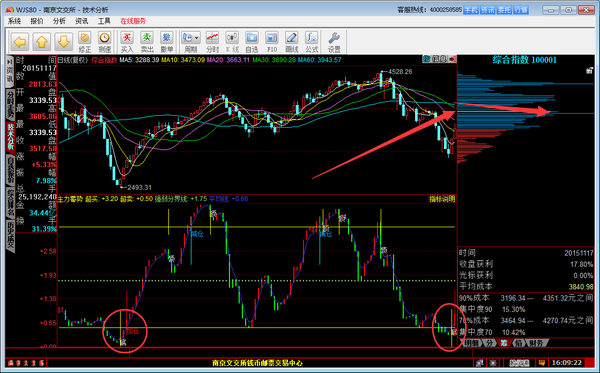The width and height of the screenshot is (600, 373).
Task: Toggle the lock icon in chip panel
Action: coord(589,70)
